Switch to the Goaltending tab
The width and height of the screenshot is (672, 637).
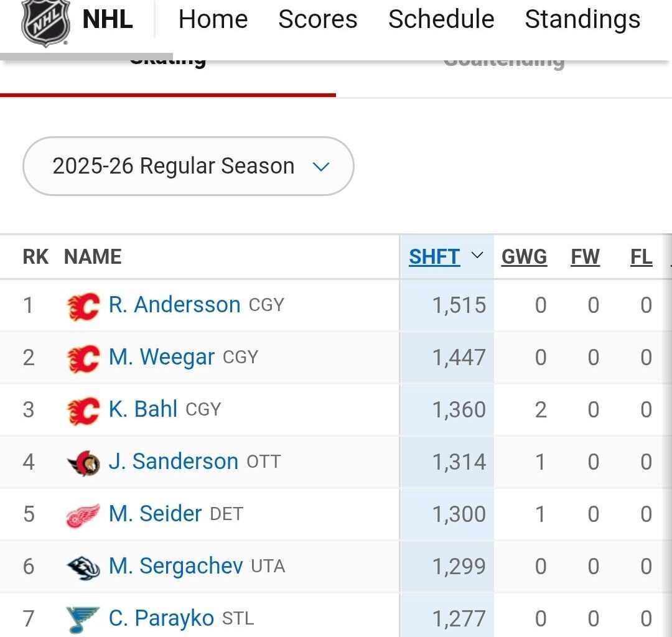(503, 60)
